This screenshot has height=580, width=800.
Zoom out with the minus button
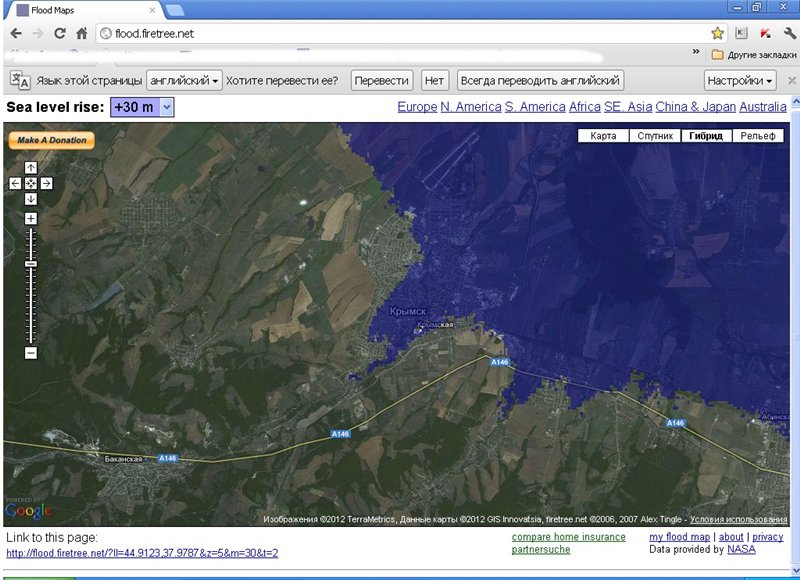[31, 353]
